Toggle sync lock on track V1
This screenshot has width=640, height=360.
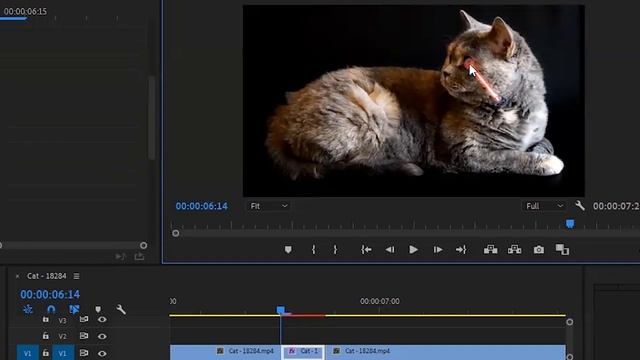(84, 353)
